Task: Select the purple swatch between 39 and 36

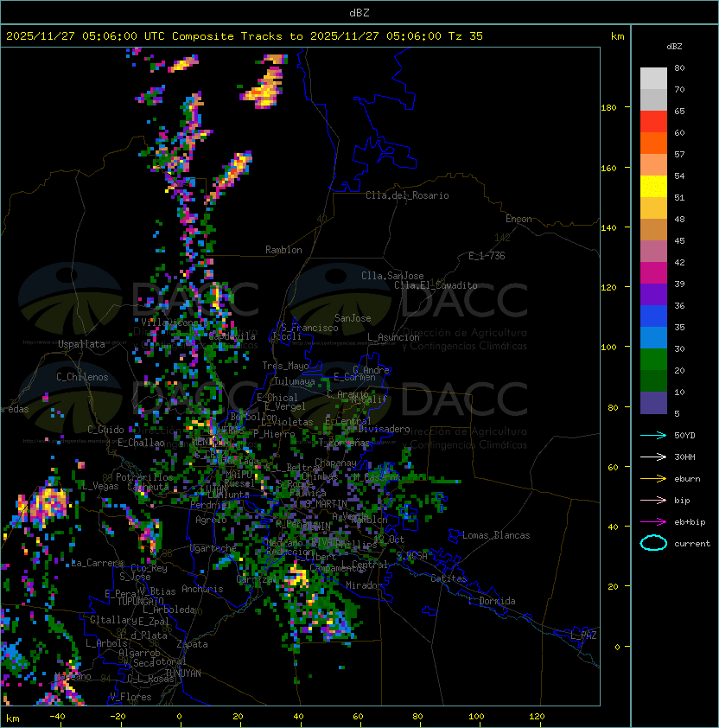Action: click(x=653, y=294)
